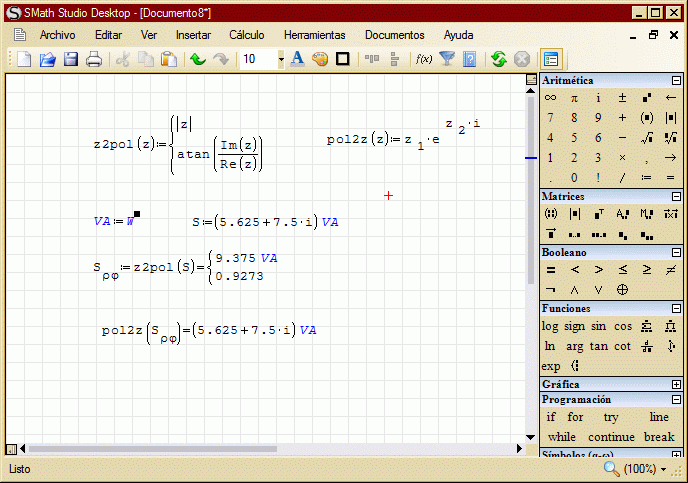Viewport: 688px width, 483px height.
Task: Collapse the Aritmética panel
Action: 677,80
